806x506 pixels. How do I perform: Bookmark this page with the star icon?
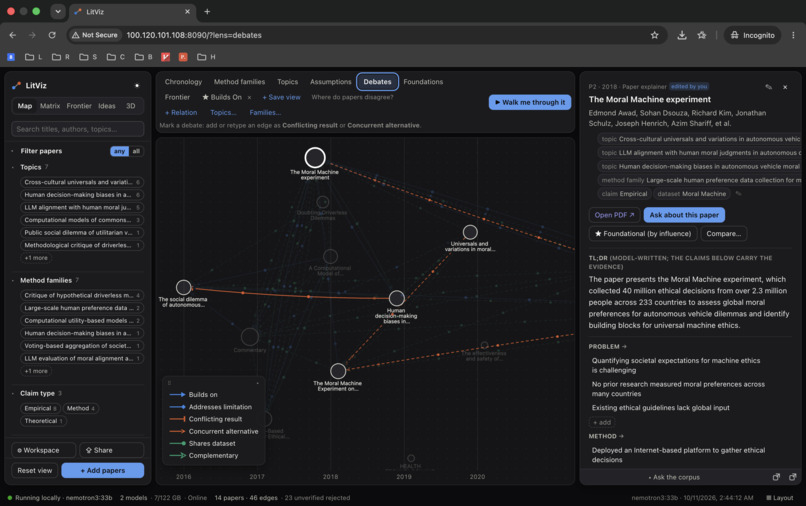(x=654, y=35)
